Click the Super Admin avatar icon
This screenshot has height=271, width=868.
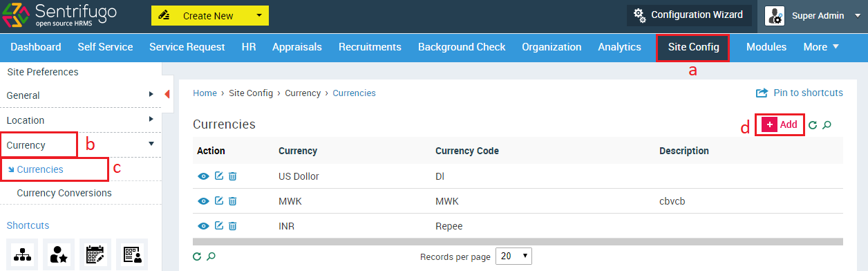(x=775, y=15)
